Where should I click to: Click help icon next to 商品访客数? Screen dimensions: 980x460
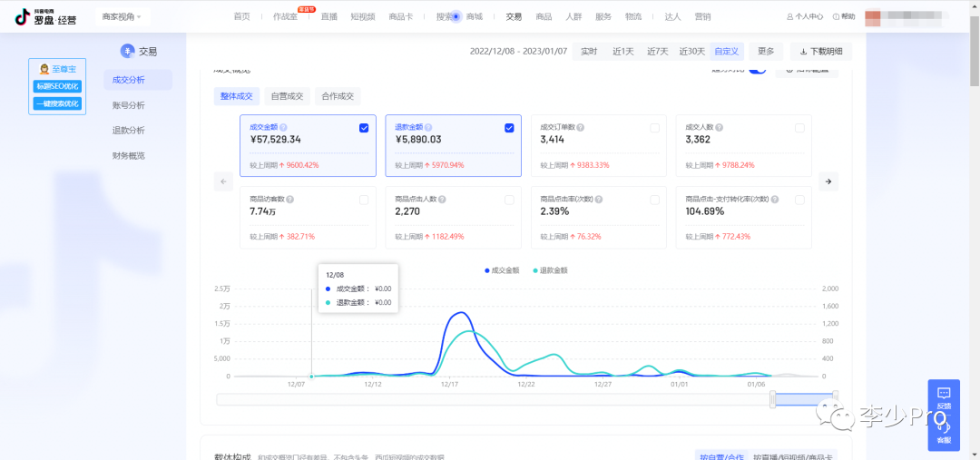[x=290, y=200]
